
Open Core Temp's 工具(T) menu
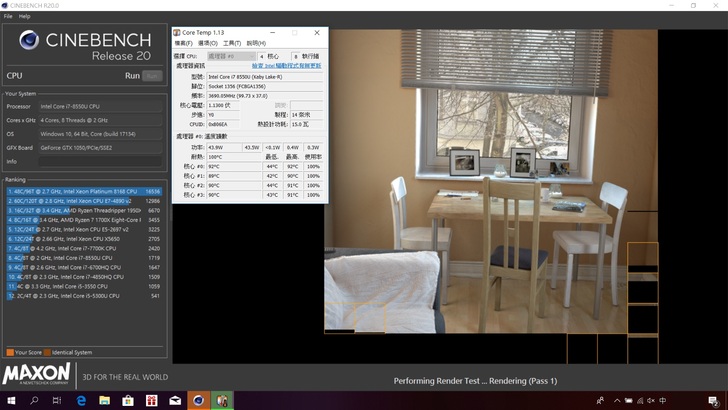coord(231,44)
